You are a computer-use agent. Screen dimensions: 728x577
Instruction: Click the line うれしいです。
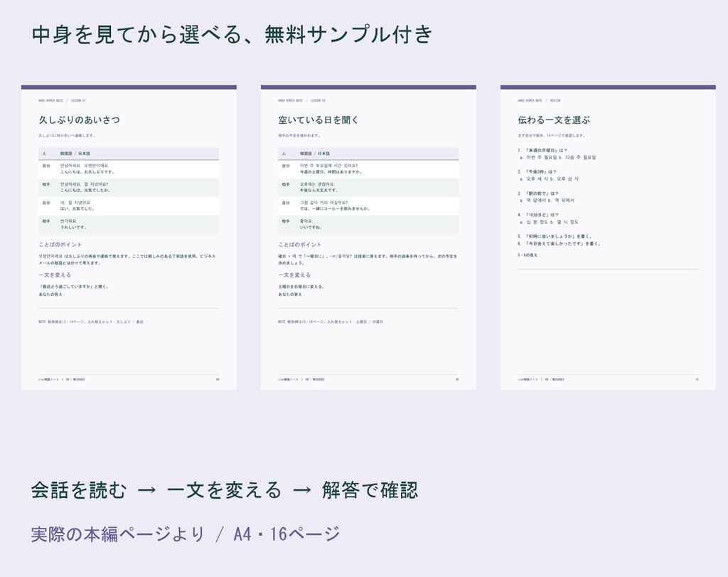point(73,227)
